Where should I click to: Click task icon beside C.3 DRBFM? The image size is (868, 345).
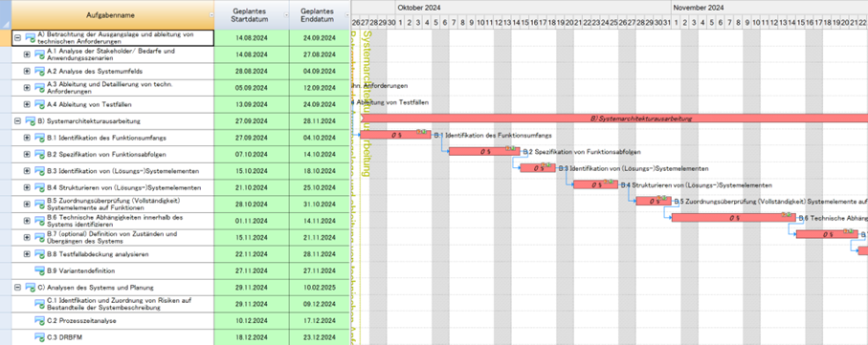pyautogui.click(x=39, y=337)
